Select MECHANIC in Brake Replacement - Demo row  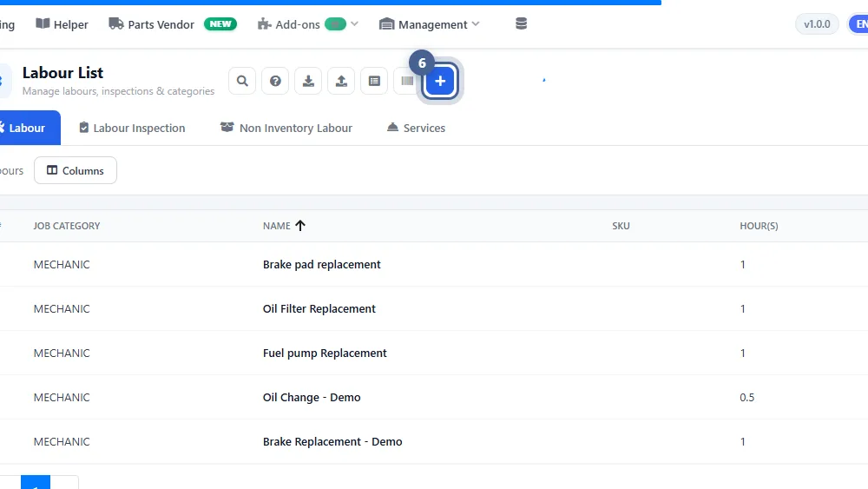62,442
